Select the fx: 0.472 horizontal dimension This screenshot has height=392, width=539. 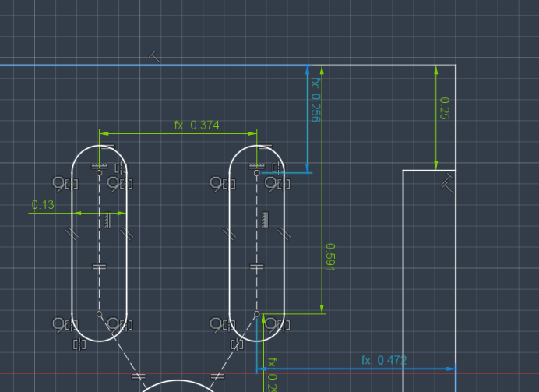pos(384,360)
